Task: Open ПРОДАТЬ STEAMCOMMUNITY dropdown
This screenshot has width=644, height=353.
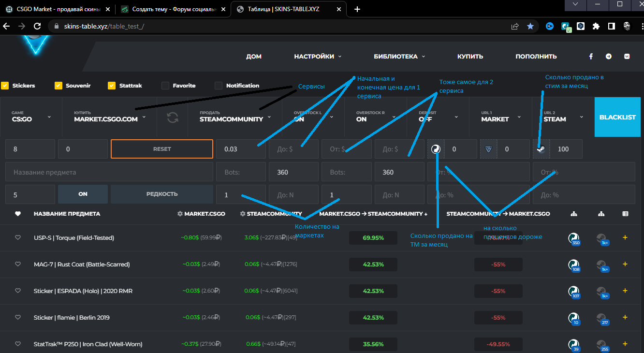Action: (x=235, y=117)
